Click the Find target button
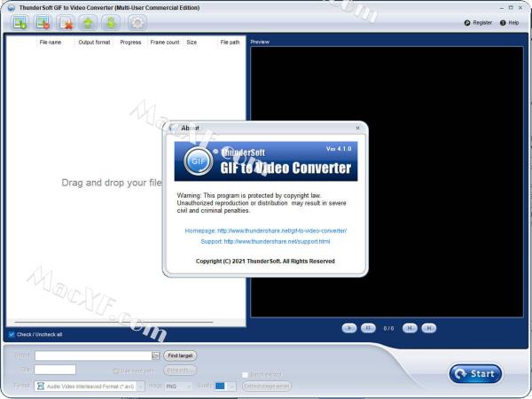Viewport: 532px width, 399px height. point(180,356)
